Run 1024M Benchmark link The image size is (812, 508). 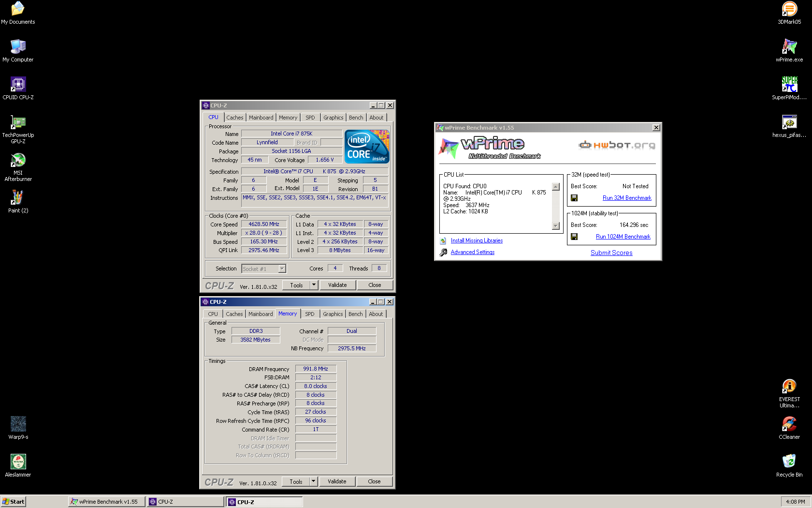point(623,237)
